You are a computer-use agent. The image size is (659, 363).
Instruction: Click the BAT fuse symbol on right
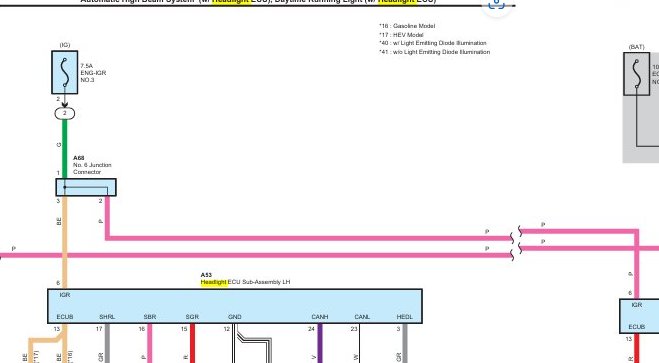tap(637, 74)
